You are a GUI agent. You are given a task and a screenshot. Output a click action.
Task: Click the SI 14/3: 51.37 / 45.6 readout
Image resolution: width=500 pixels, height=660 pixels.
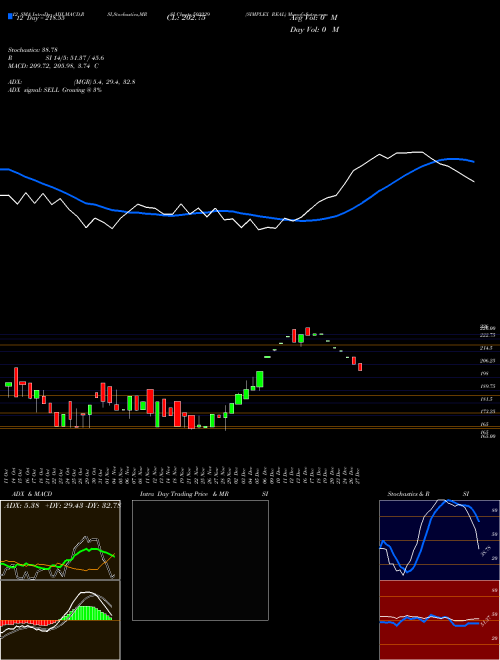pos(75,58)
